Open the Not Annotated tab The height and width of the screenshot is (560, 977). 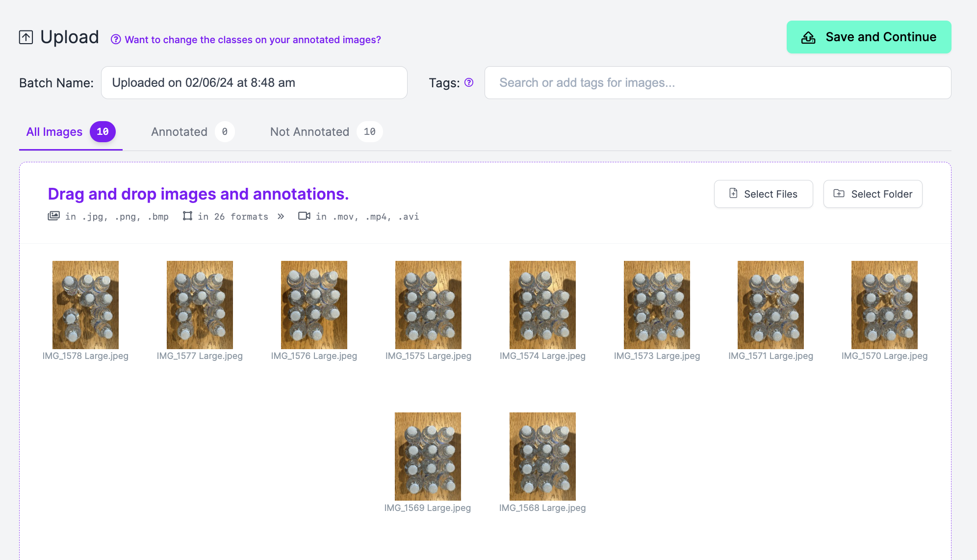point(309,131)
